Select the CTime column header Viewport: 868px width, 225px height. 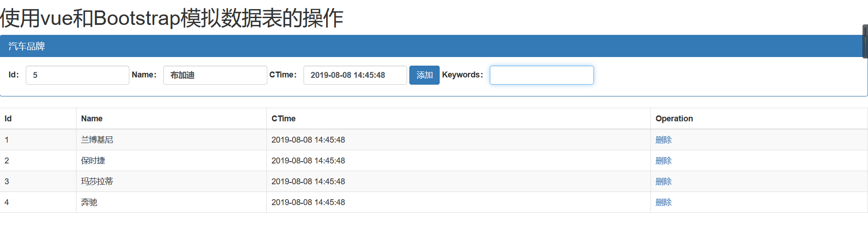tap(284, 119)
